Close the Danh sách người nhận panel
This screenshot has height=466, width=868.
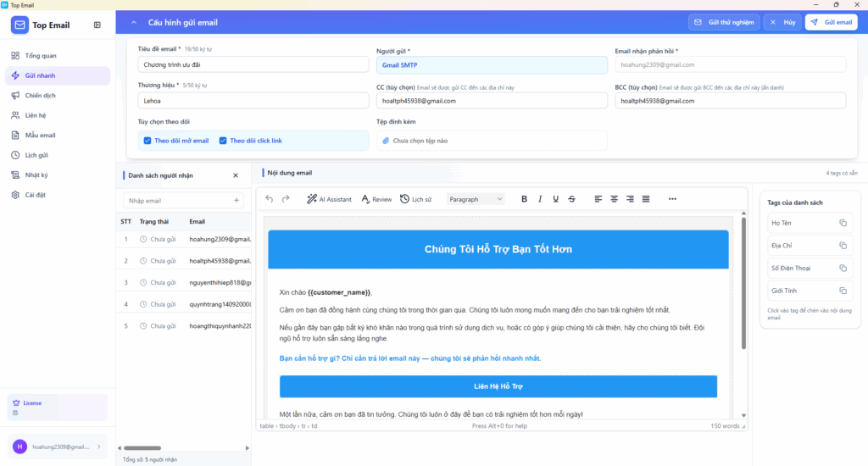[x=236, y=175]
